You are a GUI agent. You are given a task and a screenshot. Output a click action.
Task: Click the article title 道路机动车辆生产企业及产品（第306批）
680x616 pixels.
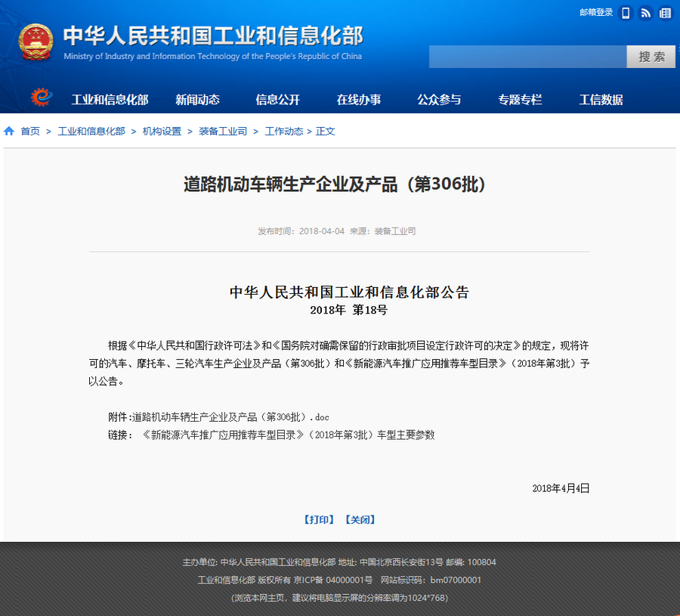pos(335,184)
